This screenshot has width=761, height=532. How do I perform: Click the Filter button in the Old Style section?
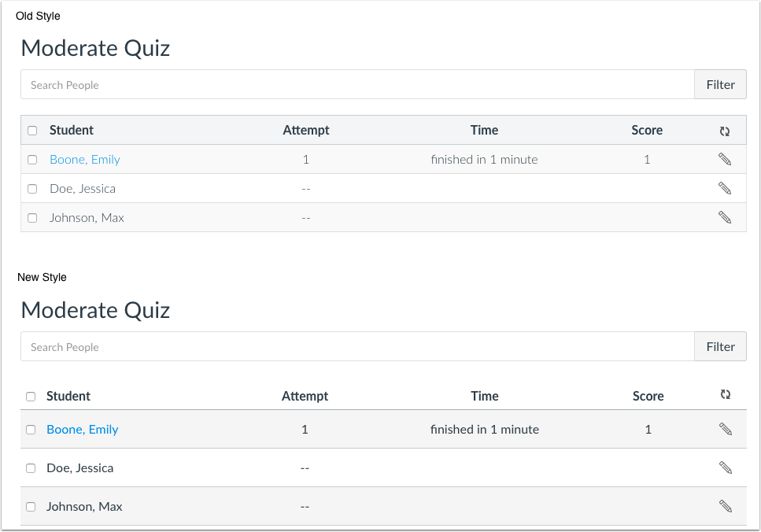click(720, 84)
